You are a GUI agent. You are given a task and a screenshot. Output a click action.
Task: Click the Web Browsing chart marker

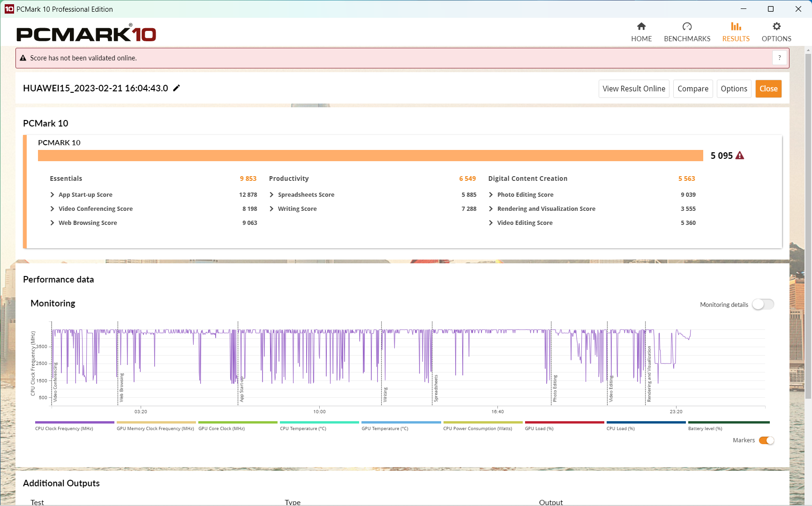(x=121, y=387)
